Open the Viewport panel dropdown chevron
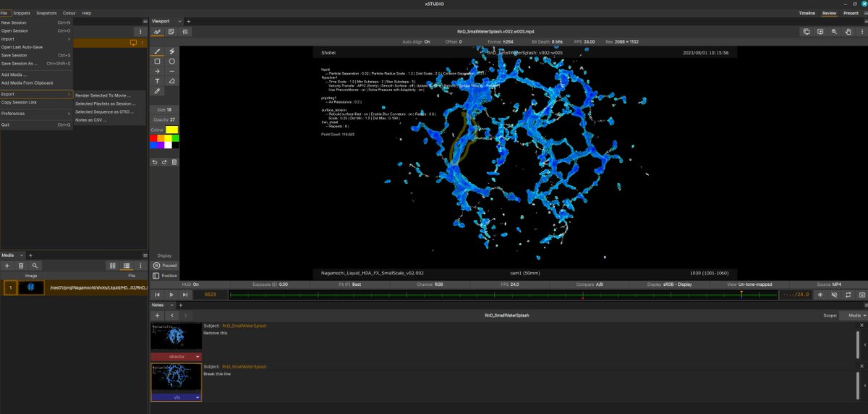 click(x=181, y=22)
